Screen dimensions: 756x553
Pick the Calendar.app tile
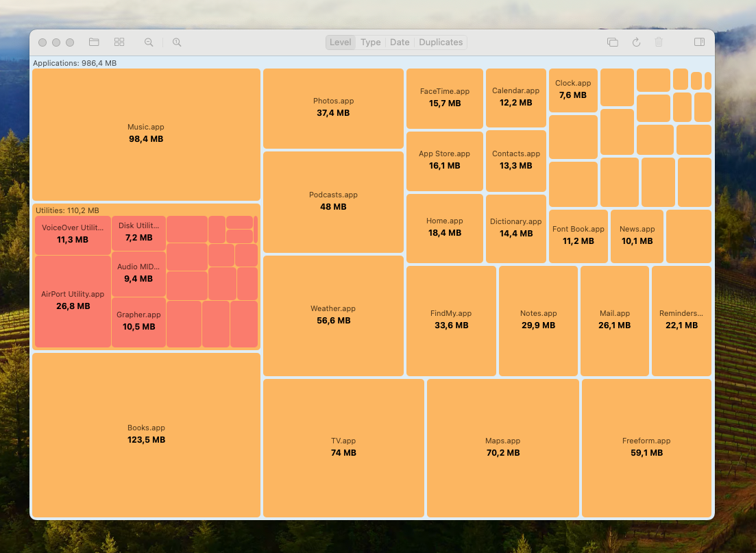(x=516, y=98)
